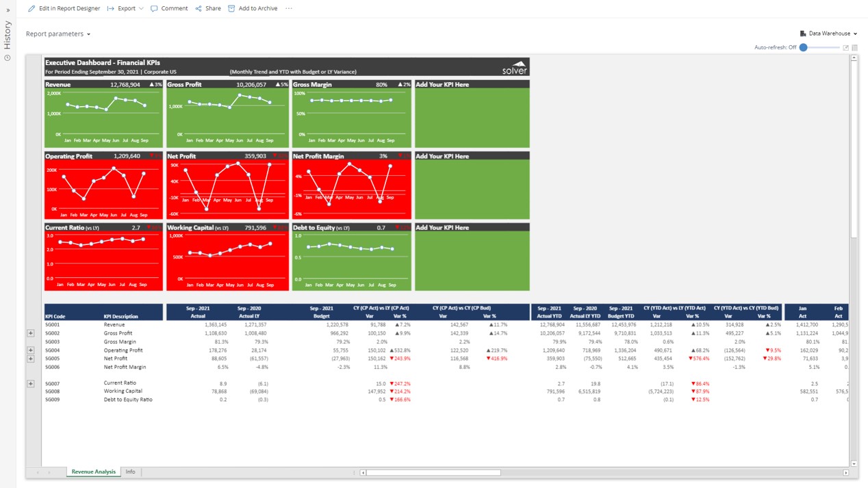Expand the History side panel chevron
Viewport: 868px width, 488px height.
click(x=8, y=10)
